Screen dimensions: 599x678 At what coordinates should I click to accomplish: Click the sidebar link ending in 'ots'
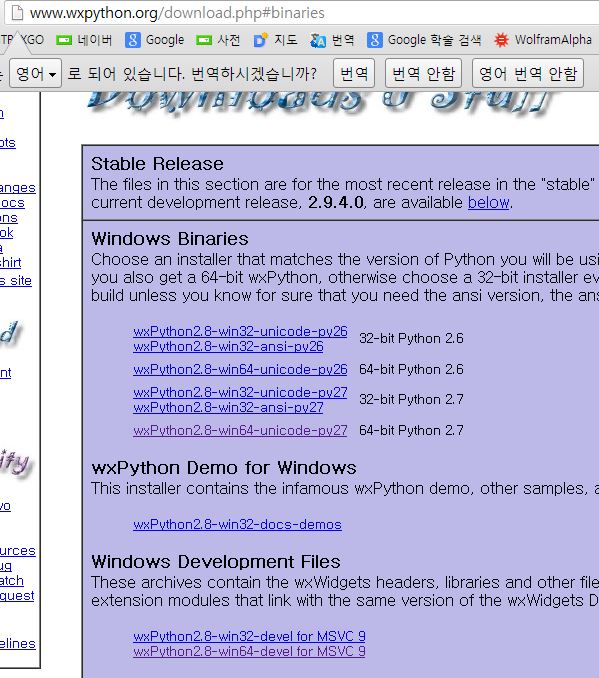(8, 143)
